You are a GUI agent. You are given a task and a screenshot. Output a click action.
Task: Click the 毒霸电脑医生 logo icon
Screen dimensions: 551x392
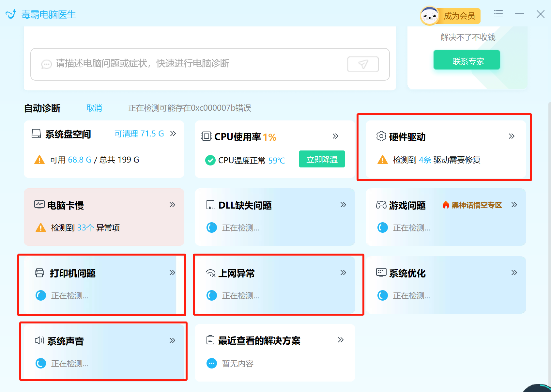point(11,14)
